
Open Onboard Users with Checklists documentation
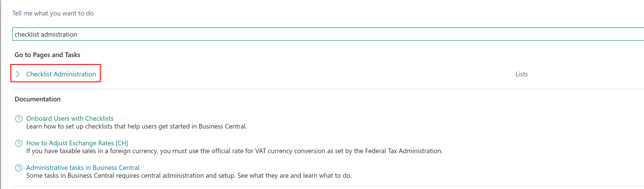tap(70, 118)
